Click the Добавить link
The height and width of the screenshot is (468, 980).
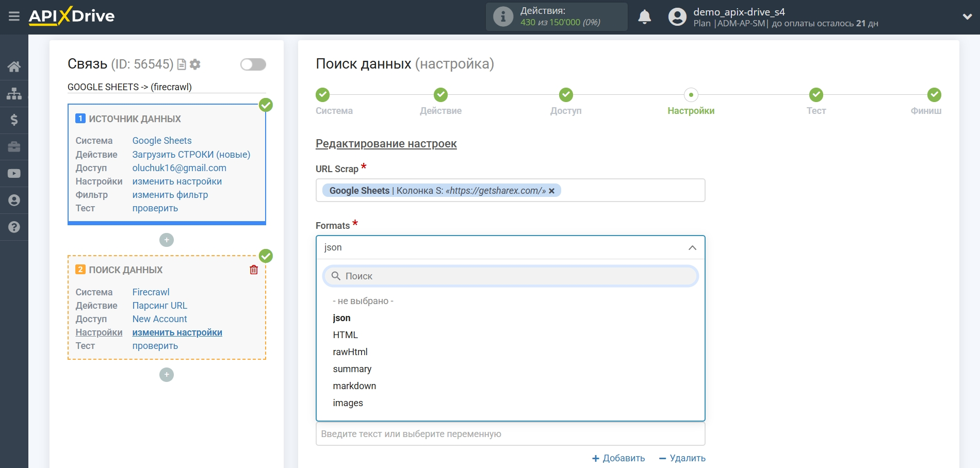(x=618, y=458)
